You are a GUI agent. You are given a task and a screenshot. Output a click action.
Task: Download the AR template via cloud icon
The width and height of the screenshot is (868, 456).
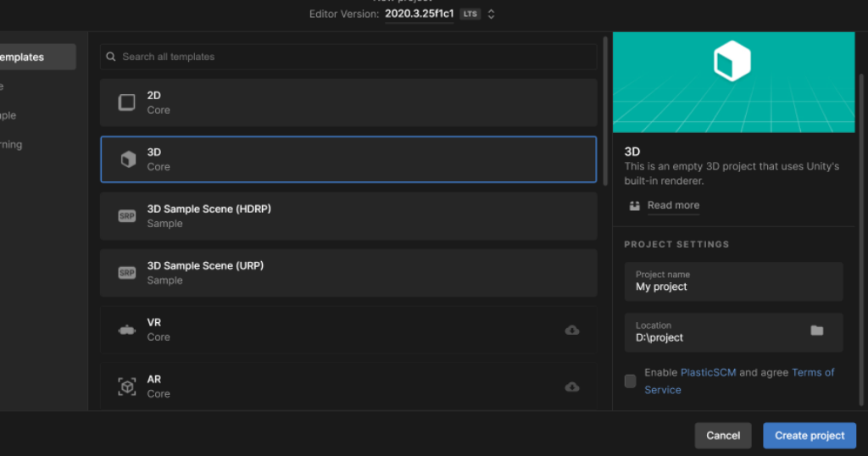click(x=572, y=386)
